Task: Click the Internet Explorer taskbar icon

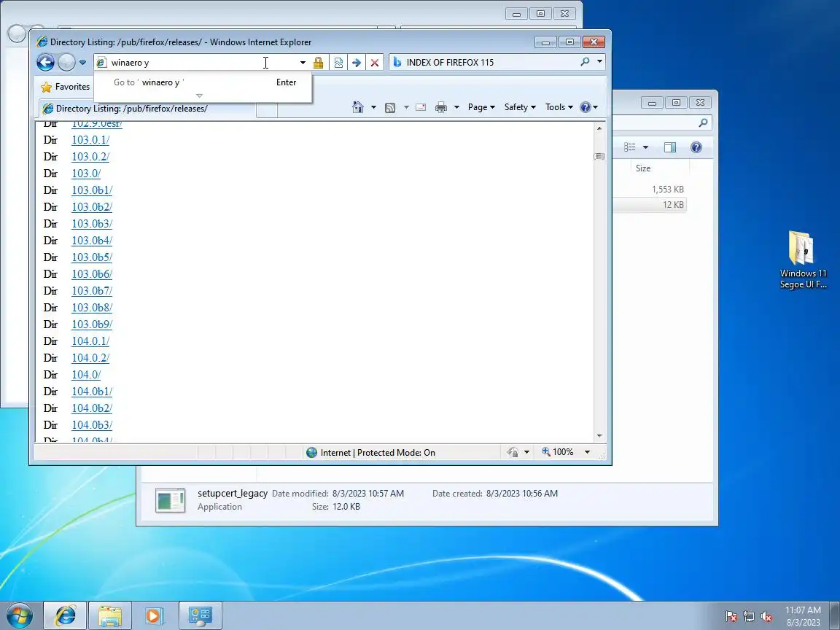Action: point(65,615)
